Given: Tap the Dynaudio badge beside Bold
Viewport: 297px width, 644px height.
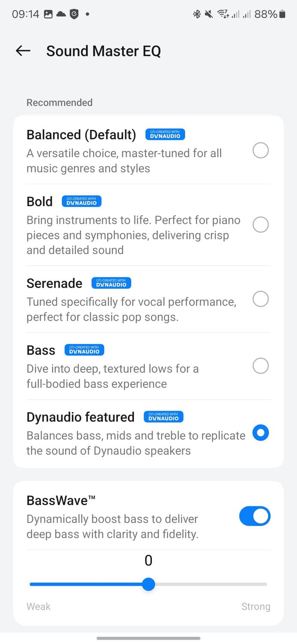Looking at the screenshot, I should (x=82, y=201).
